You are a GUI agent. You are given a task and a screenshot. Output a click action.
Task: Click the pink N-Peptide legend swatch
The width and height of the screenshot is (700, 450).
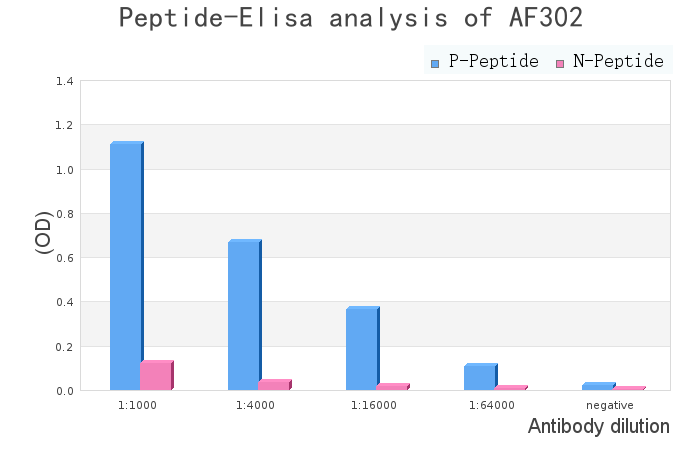(560, 63)
